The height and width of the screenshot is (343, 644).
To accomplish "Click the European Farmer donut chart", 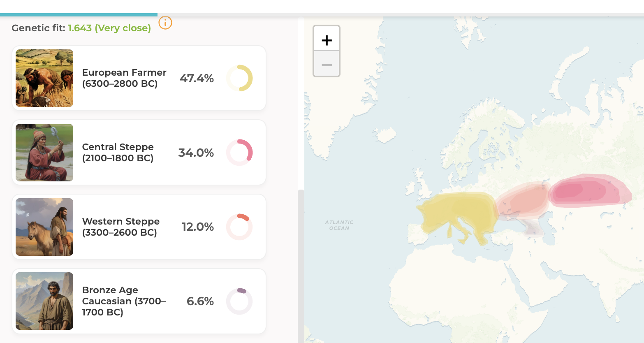I will pyautogui.click(x=239, y=78).
